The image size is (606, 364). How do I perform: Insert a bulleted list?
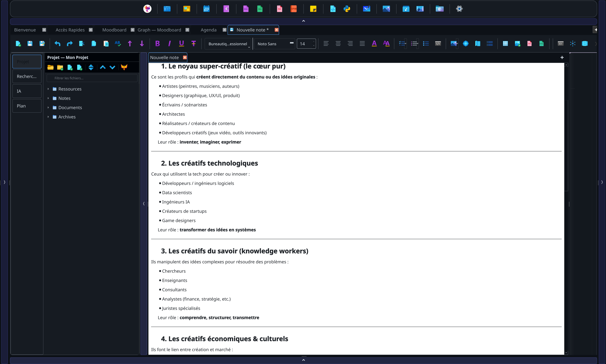point(426,44)
